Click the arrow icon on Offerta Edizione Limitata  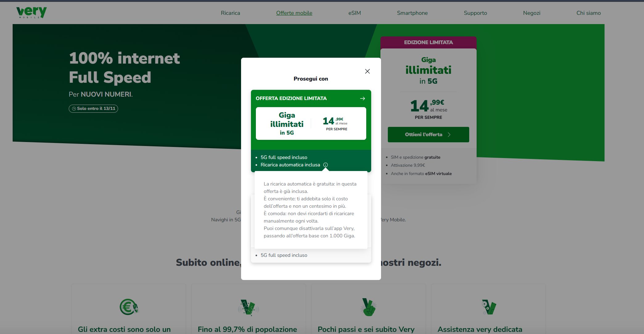tap(363, 98)
